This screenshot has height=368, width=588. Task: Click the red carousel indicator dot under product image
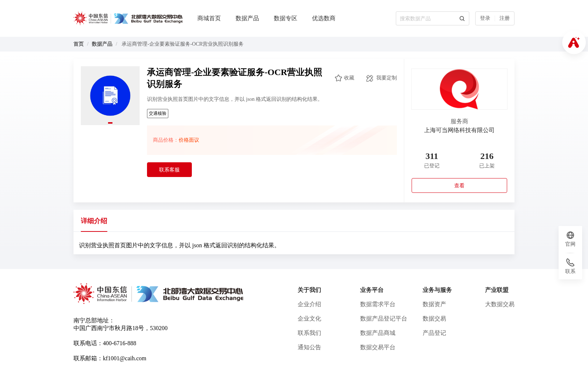pyautogui.click(x=110, y=123)
